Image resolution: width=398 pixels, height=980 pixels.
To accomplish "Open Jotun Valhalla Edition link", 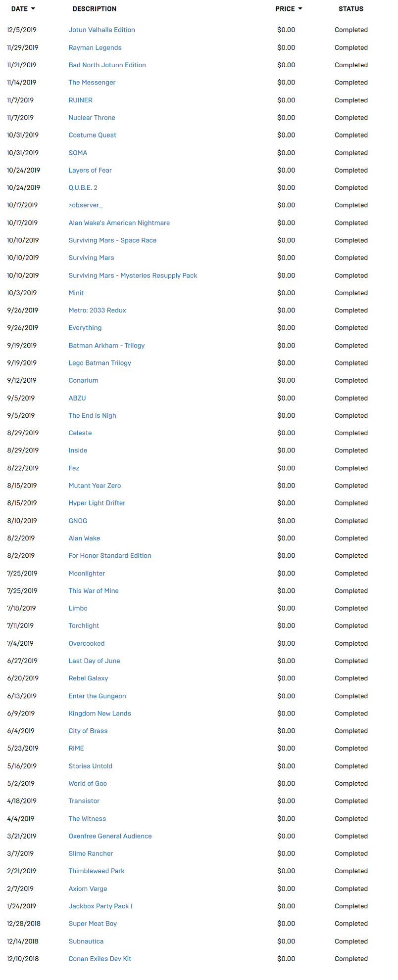I will [x=101, y=30].
